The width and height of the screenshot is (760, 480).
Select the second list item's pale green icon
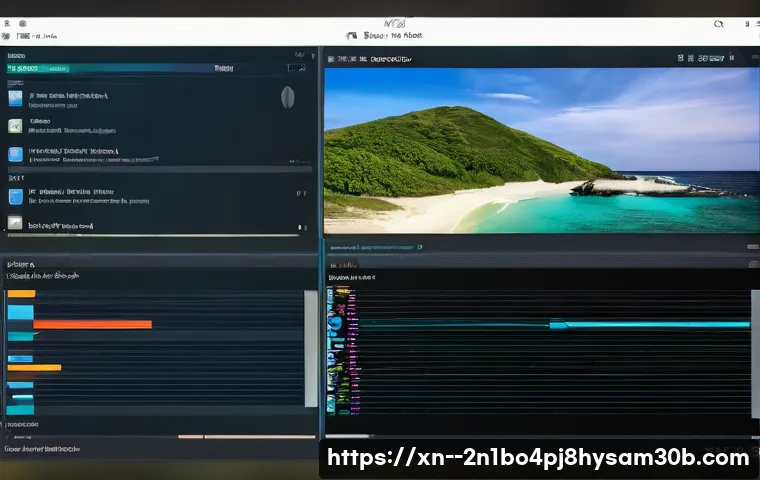15,126
